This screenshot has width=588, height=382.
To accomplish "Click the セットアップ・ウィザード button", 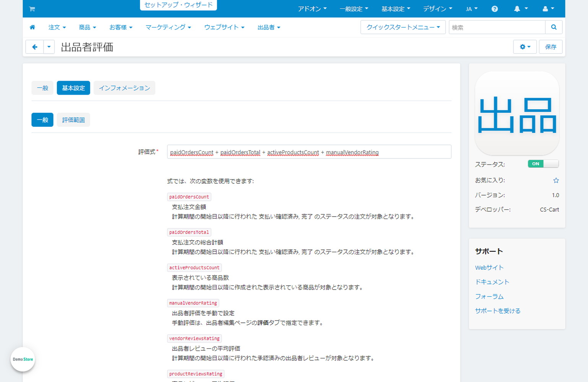I will pos(179,5).
